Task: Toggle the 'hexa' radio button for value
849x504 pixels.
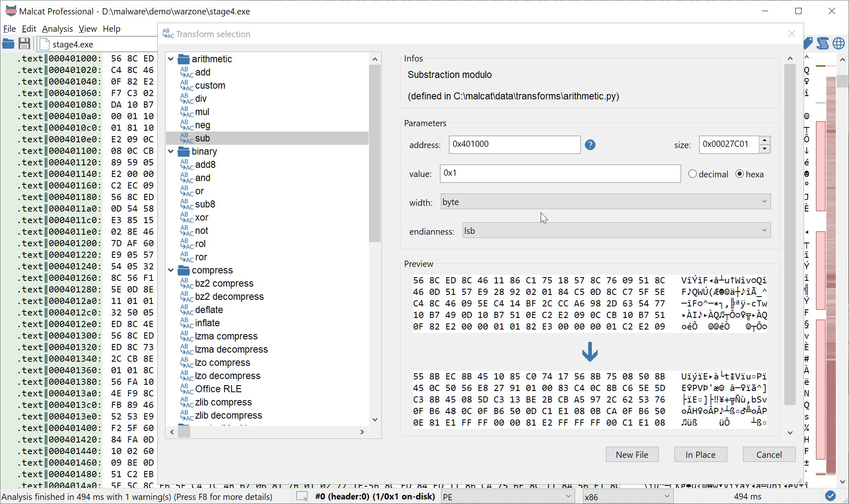Action: point(740,173)
